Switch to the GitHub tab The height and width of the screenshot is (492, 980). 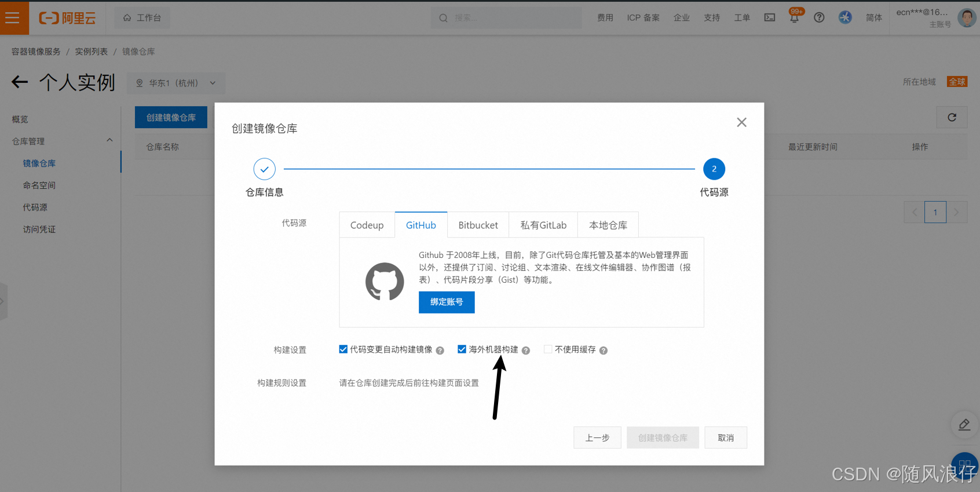(x=421, y=225)
